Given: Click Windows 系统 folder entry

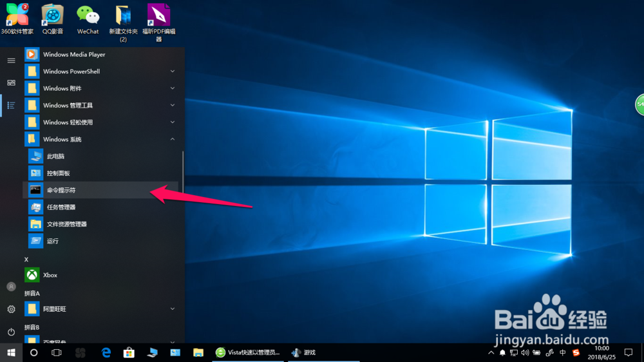Looking at the screenshot, I should [x=100, y=139].
